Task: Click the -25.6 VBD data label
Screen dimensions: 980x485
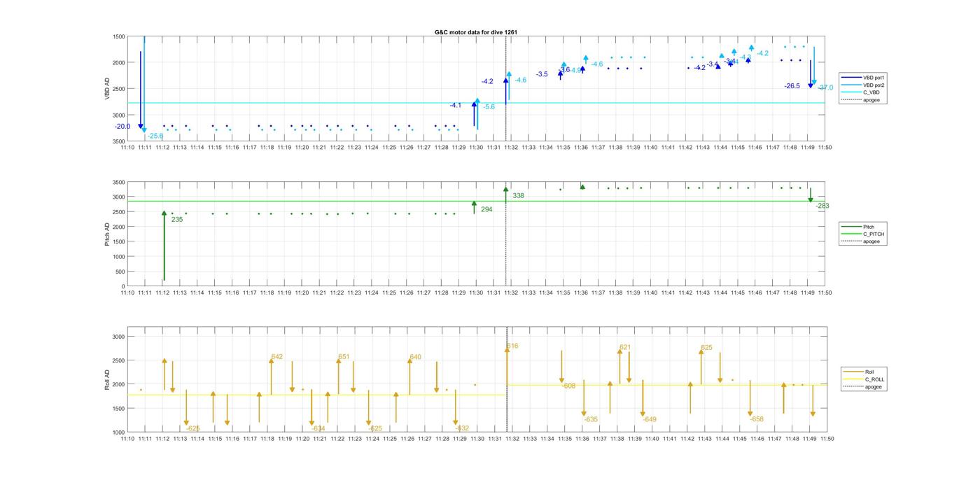Action: coord(155,136)
